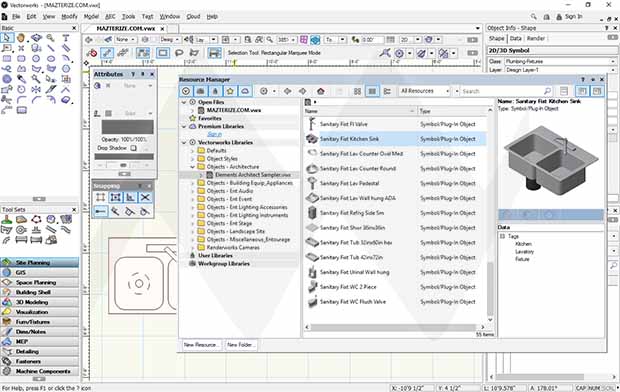Expand the Tags node in Data pane
This screenshot has width=620, height=392.
pyautogui.click(x=503, y=236)
